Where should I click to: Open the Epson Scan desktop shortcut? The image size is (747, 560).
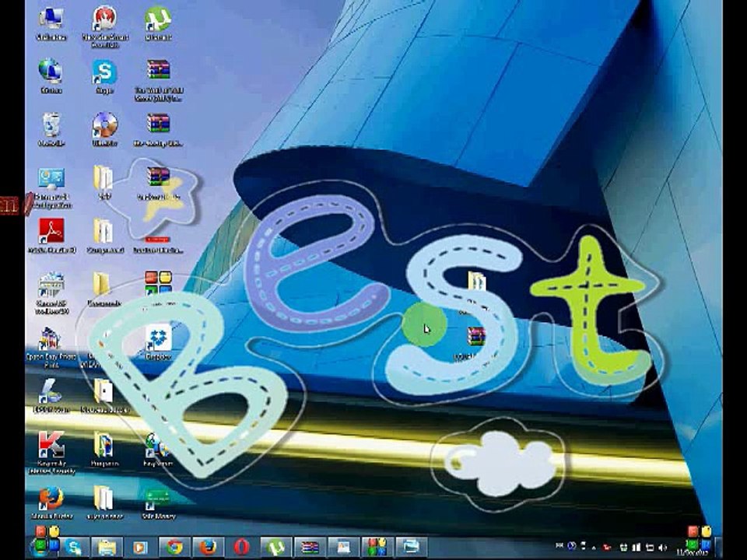point(51,395)
